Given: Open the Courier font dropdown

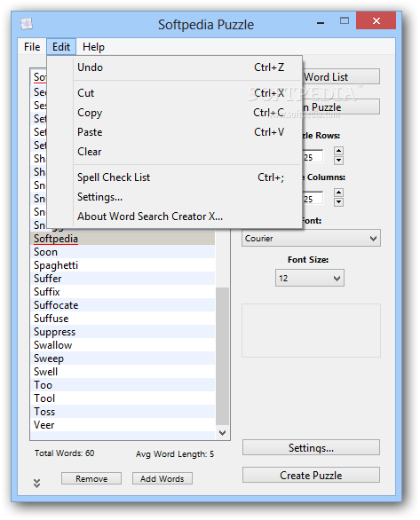Looking at the screenshot, I should pyautogui.click(x=311, y=238).
